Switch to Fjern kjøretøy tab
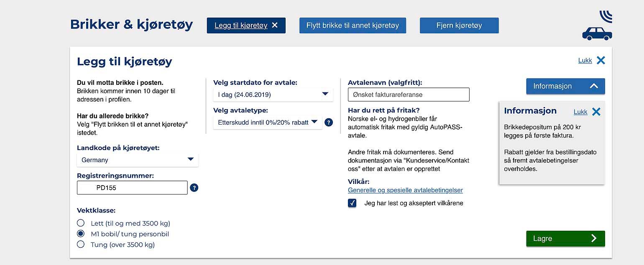 (459, 25)
